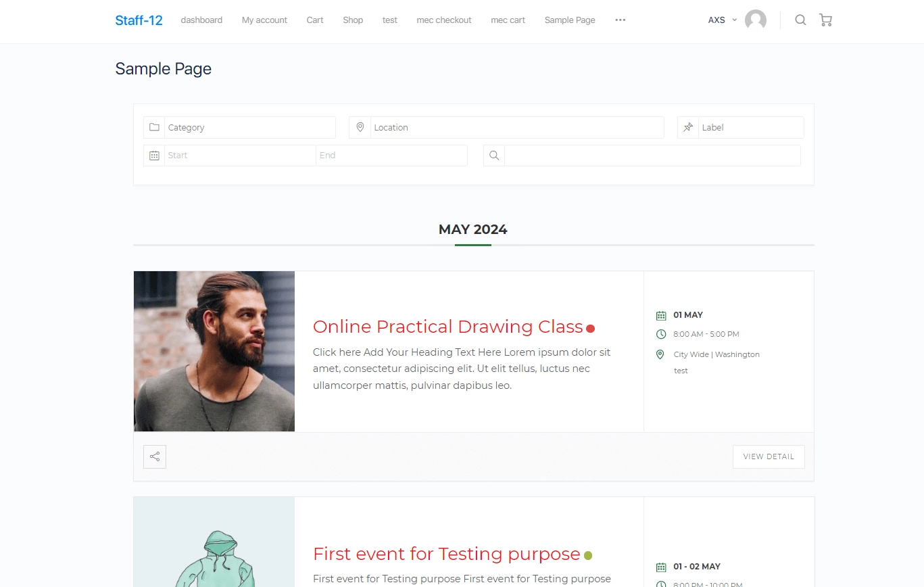Click the VIEW DETAIL button
The width and height of the screenshot is (924, 587).
(x=769, y=456)
